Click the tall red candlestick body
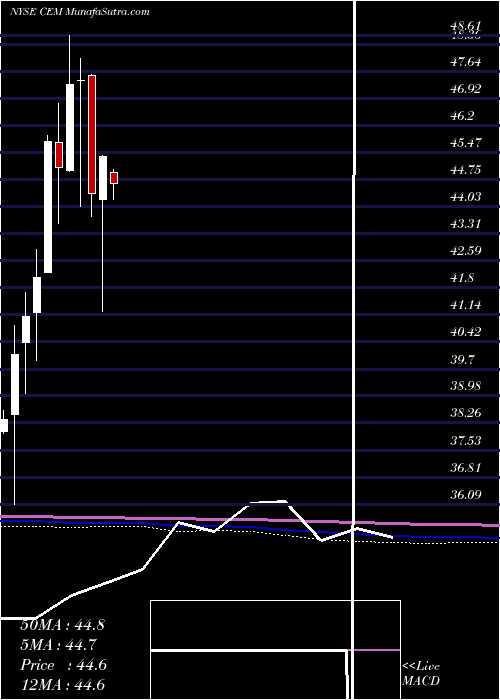 (x=92, y=134)
